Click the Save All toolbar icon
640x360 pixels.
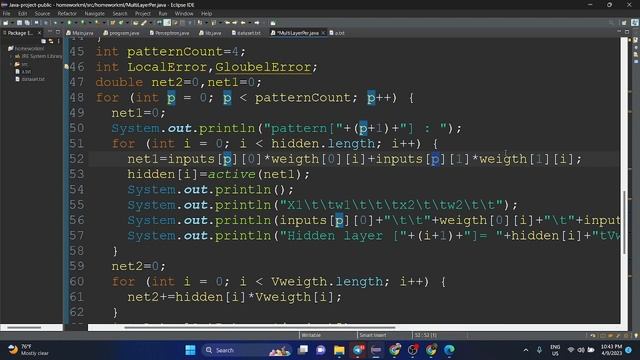coord(27,23)
